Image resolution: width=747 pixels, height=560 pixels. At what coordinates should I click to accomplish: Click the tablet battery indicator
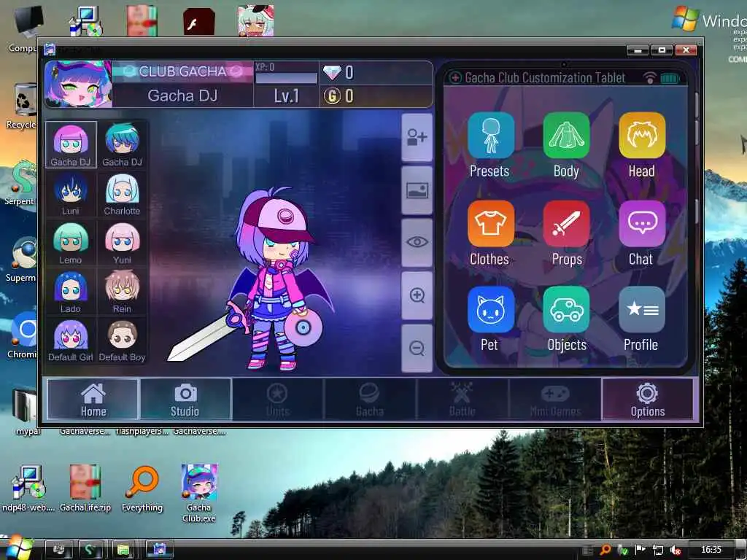click(x=670, y=78)
